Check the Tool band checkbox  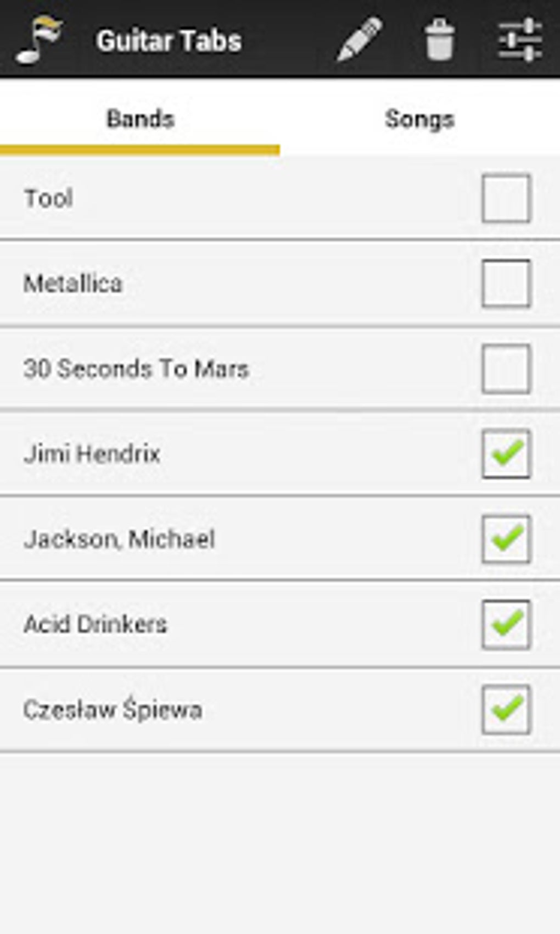(x=506, y=198)
